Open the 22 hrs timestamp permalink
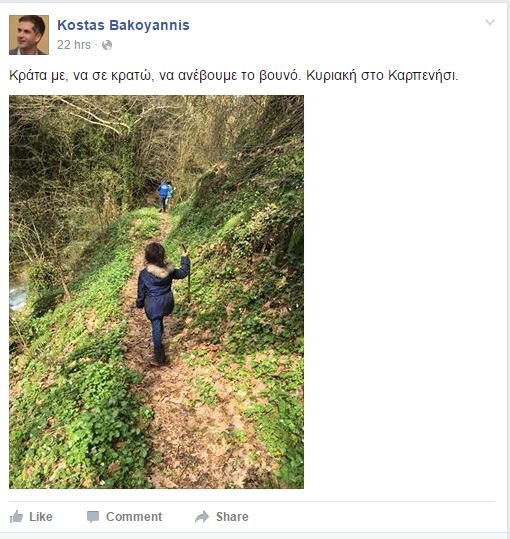 click(x=74, y=45)
